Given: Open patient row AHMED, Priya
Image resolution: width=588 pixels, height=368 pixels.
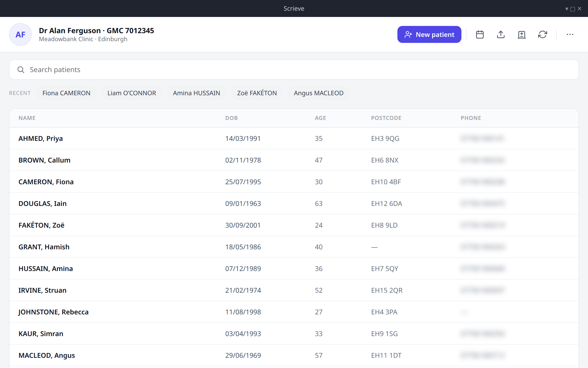Looking at the screenshot, I should coord(294,138).
